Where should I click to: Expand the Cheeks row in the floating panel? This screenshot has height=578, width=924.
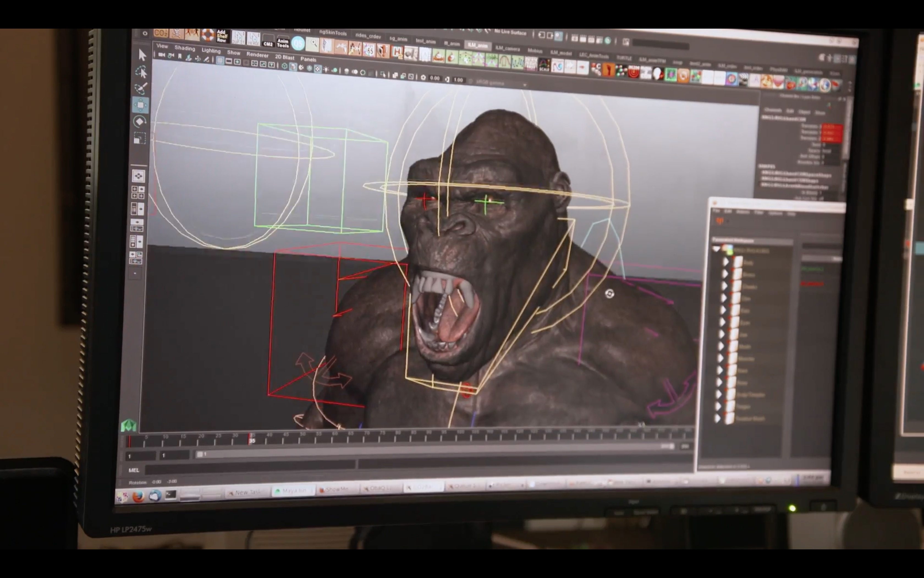pyautogui.click(x=724, y=286)
